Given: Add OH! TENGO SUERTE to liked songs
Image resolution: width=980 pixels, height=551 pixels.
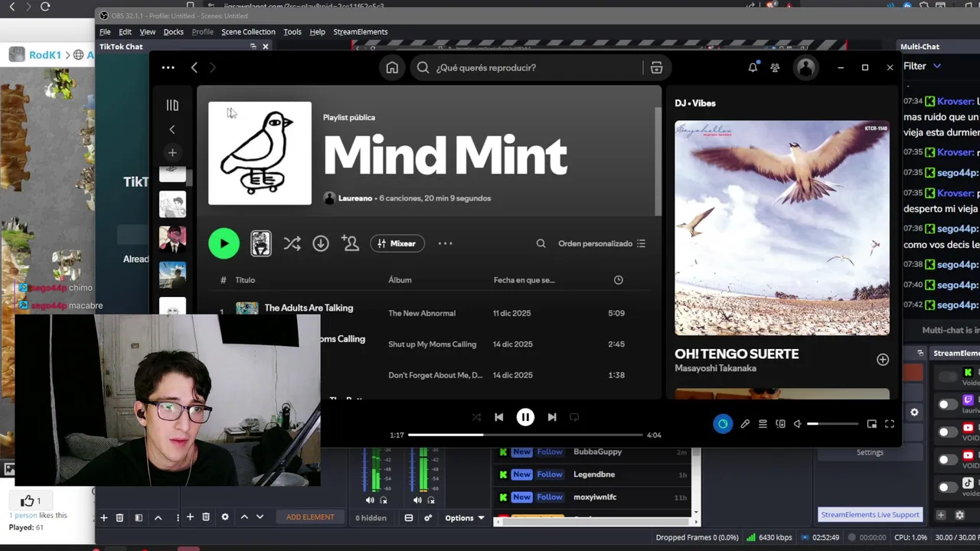Looking at the screenshot, I should [x=883, y=360].
